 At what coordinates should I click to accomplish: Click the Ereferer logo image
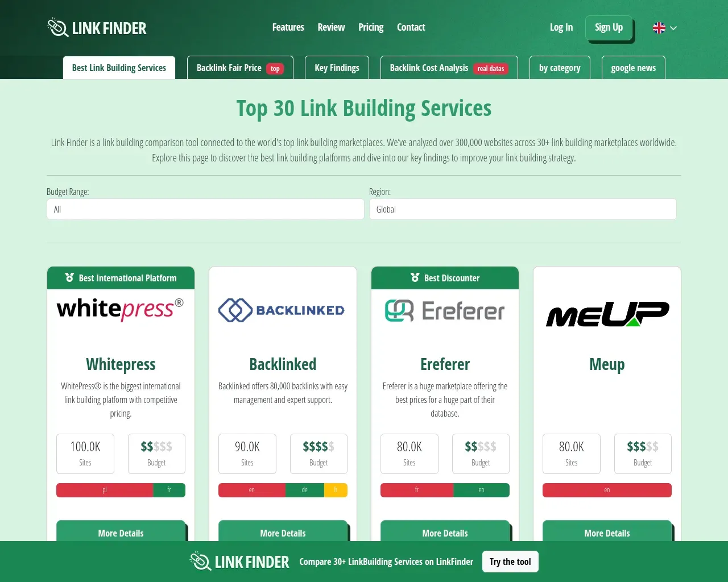445,311
